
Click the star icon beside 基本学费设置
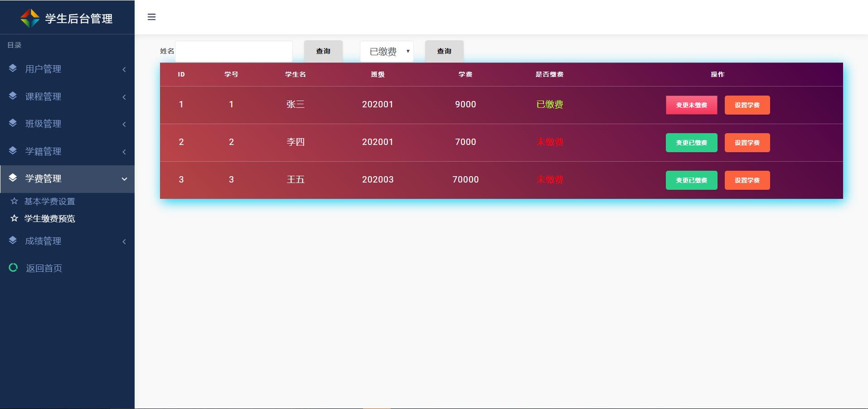coord(15,201)
